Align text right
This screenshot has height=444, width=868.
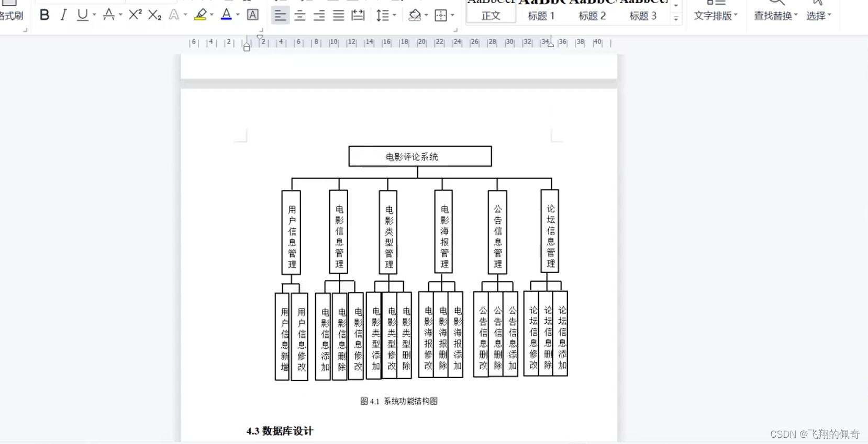[319, 16]
